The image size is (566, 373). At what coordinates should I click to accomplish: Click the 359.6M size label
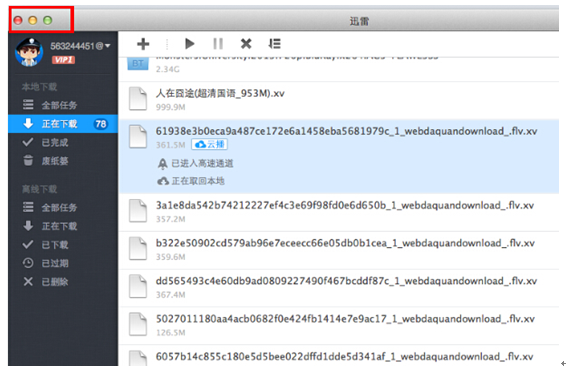tap(170, 257)
